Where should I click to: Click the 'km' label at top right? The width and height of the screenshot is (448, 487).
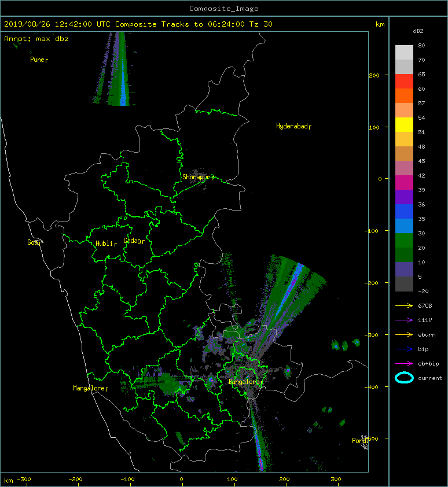(x=380, y=24)
